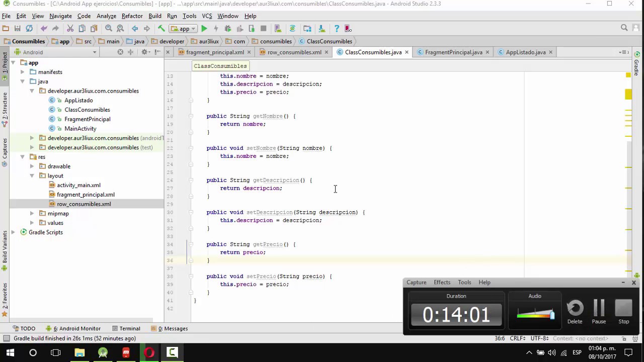Viewport: 644px width, 362px height.
Task: Expand the Gradle Scripts node
Action: pyautogui.click(x=13, y=232)
